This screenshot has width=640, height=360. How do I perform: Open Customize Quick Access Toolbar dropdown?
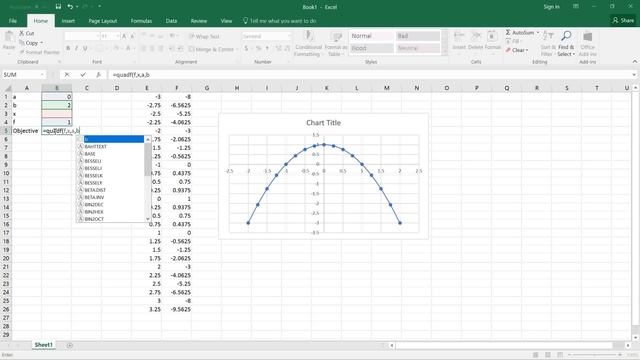(100, 7)
